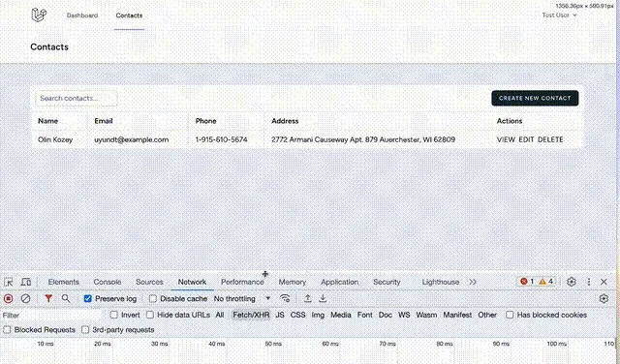This screenshot has width=620, height=364.
Task: Filter requests by Img type
Action: click(x=318, y=315)
